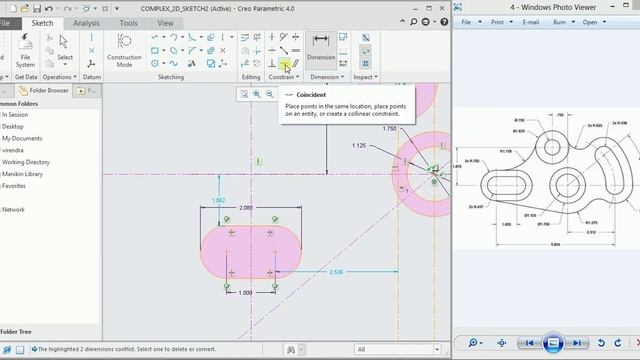
Task: Select the Tangent constraint icon
Action: 284,37
